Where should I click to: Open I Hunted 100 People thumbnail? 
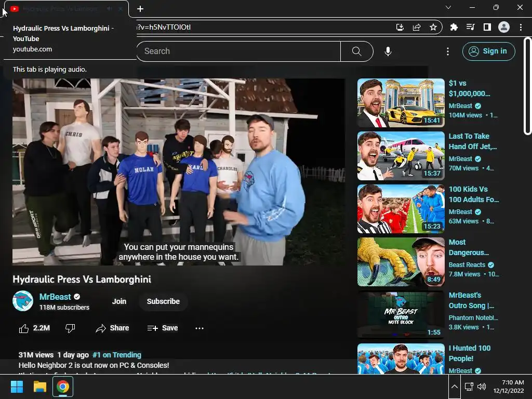401,358
